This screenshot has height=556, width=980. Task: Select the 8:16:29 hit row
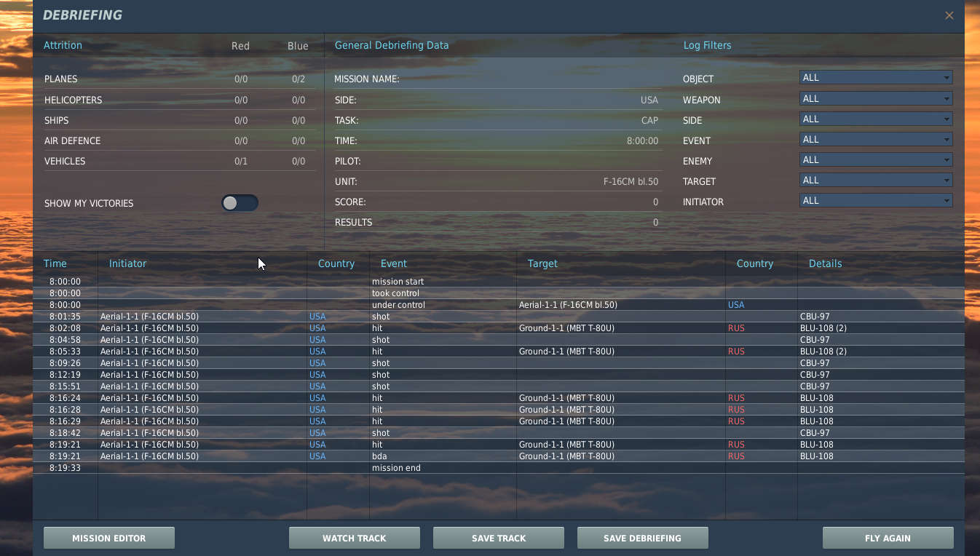499,421
